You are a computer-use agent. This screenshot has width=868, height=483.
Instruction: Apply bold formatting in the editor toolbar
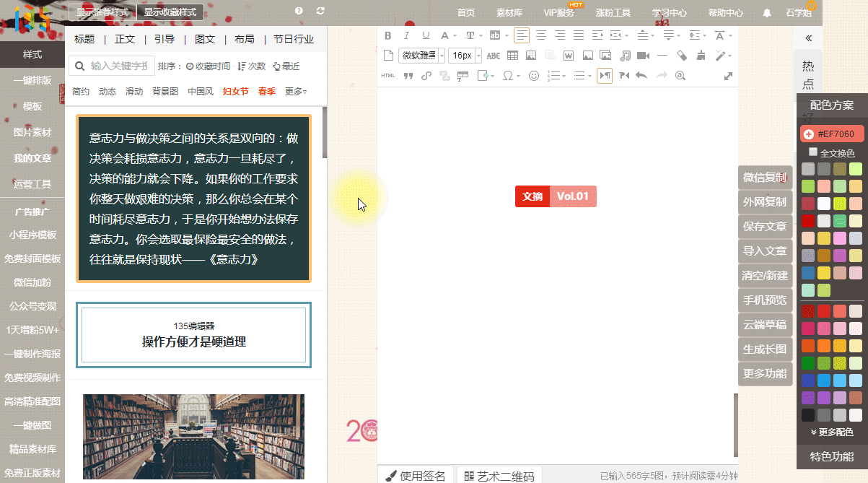(x=388, y=35)
